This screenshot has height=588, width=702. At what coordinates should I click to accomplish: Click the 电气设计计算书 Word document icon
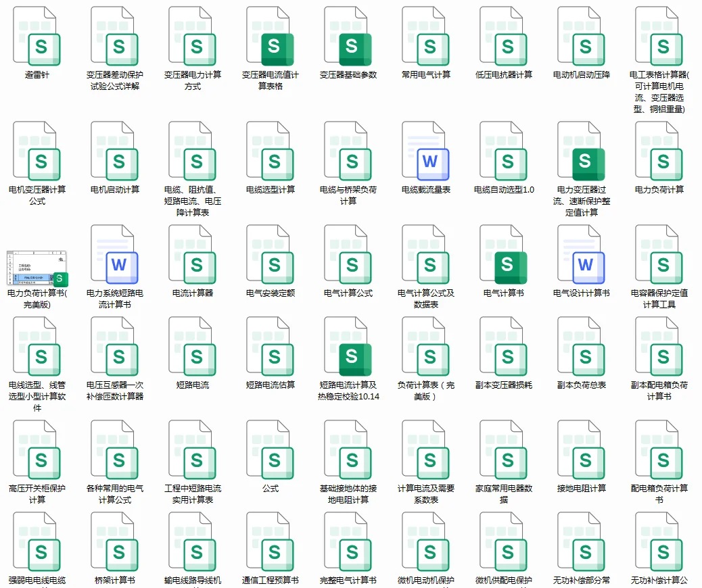click(582, 255)
